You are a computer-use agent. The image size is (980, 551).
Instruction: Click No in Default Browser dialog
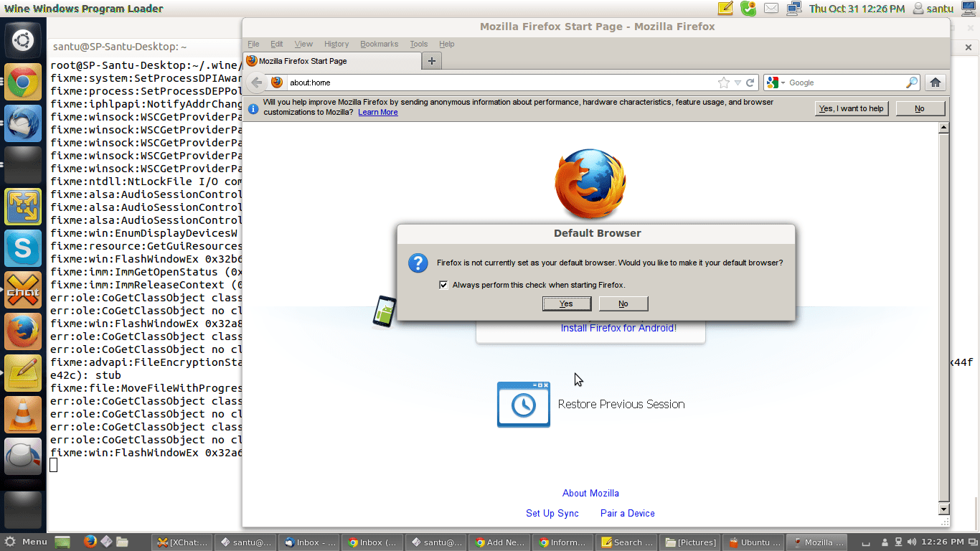pyautogui.click(x=623, y=303)
